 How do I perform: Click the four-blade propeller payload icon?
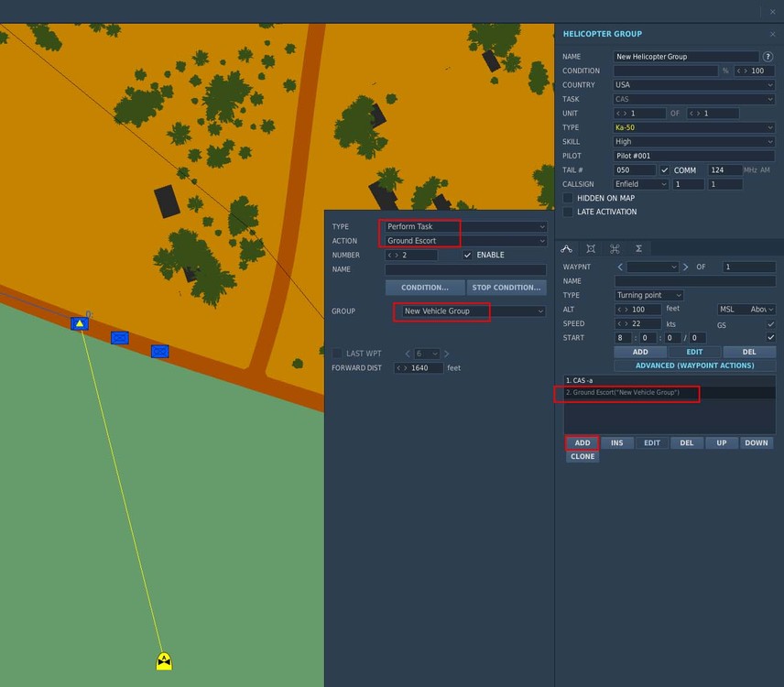click(x=614, y=248)
